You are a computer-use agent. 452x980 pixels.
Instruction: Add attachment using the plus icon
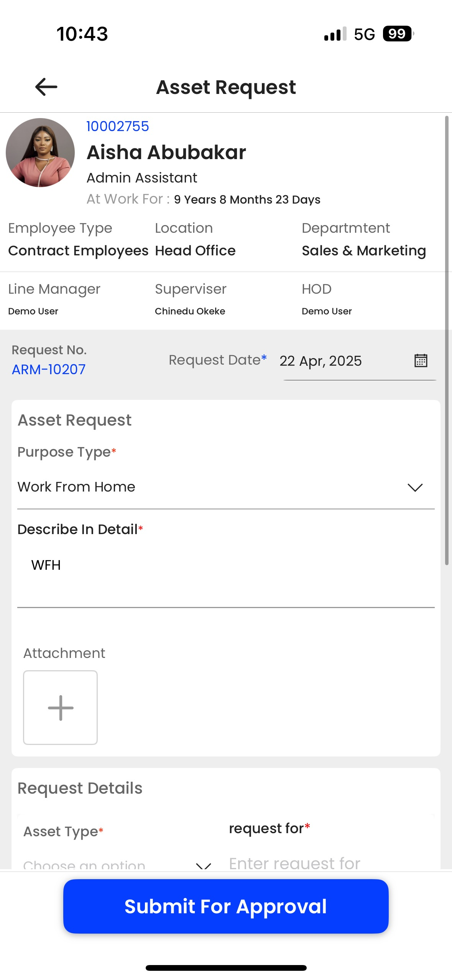pos(61,707)
